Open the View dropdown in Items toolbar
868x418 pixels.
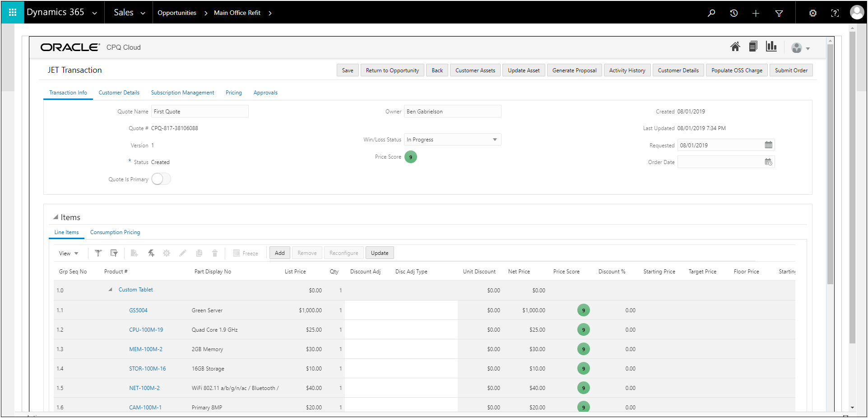point(68,253)
